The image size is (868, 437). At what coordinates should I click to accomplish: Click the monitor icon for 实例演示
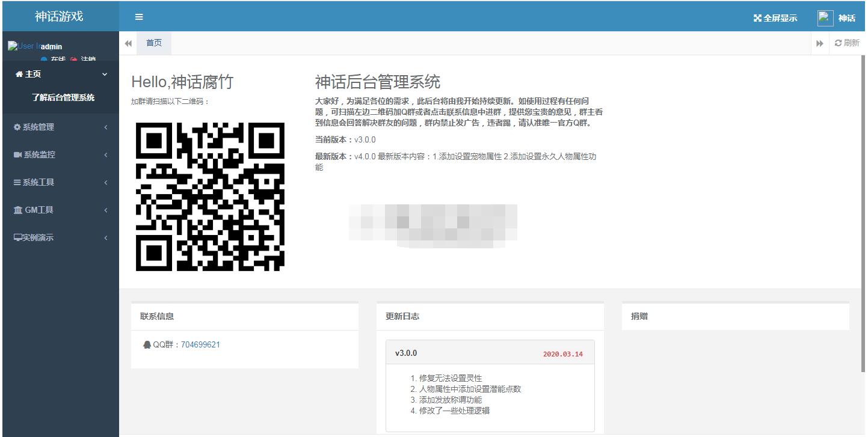pos(17,238)
